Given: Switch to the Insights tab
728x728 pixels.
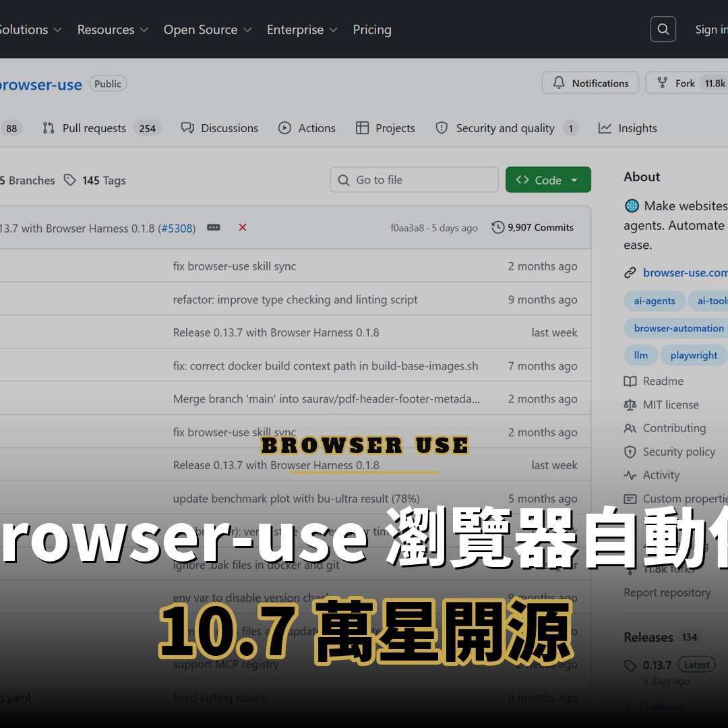Looking at the screenshot, I should click(x=628, y=128).
